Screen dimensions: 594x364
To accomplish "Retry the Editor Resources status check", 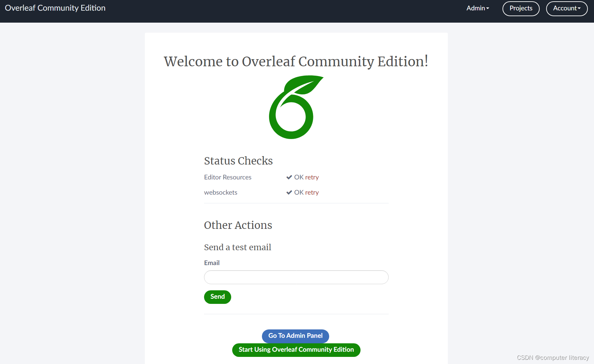I will coord(312,177).
